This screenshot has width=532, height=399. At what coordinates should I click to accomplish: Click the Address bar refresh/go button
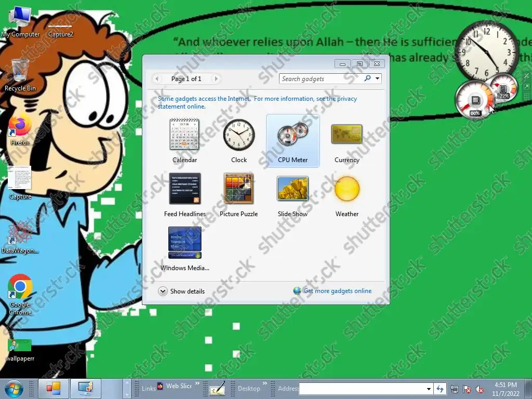[x=440, y=389]
